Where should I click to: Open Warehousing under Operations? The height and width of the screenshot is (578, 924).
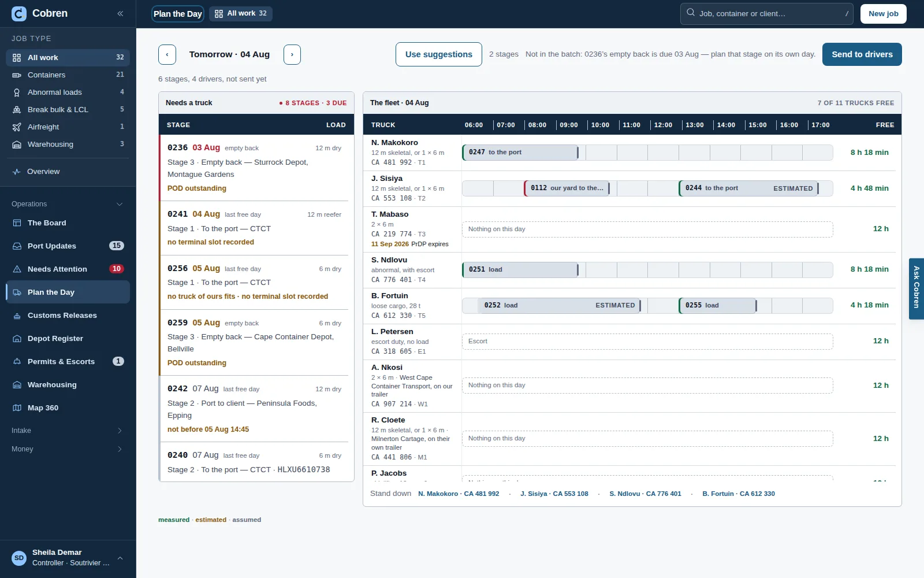(68, 385)
